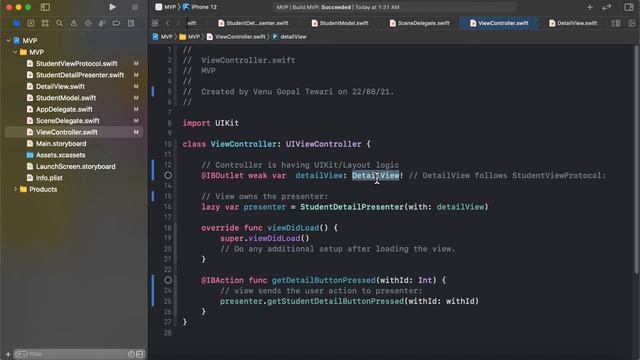Select the MVP scheme in toolbar
This screenshot has height=360, width=640.
(166, 7)
